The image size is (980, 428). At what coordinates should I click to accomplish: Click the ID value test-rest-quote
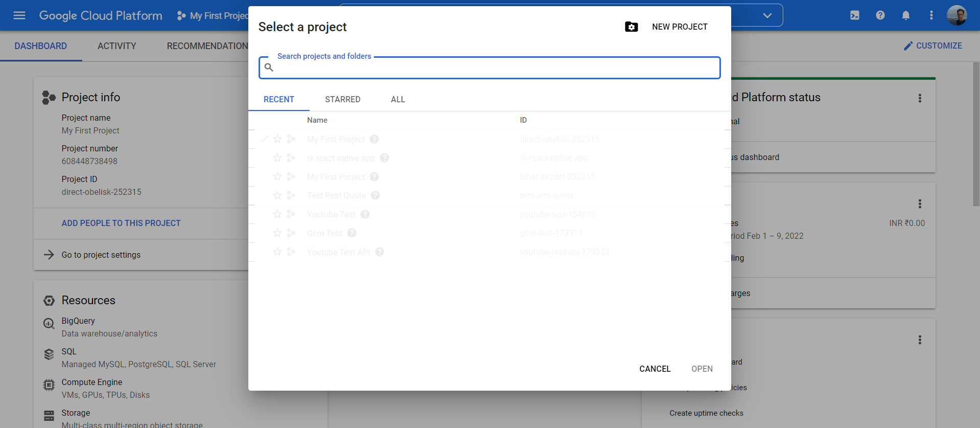547,195
